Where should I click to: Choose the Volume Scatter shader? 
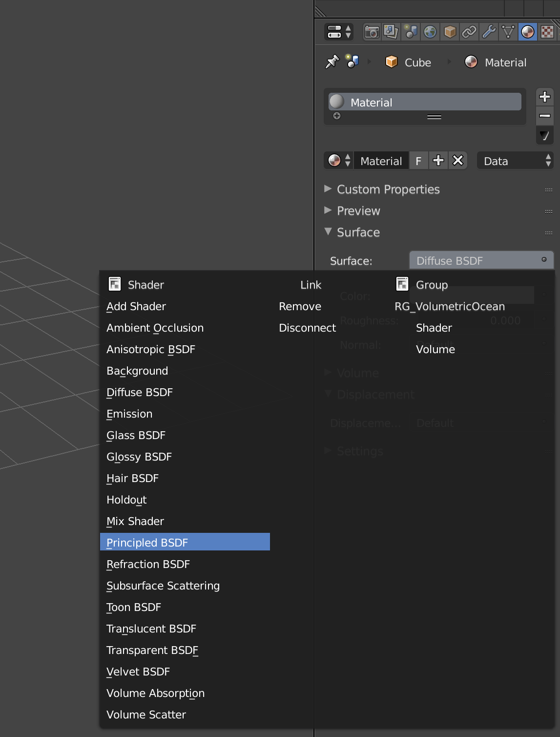(x=185, y=715)
